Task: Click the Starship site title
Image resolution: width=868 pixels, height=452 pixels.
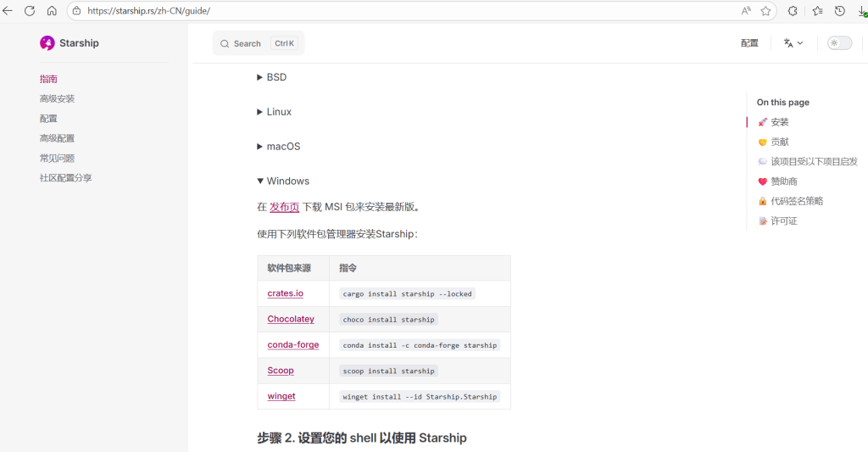Action: pyautogui.click(x=79, y=43)
